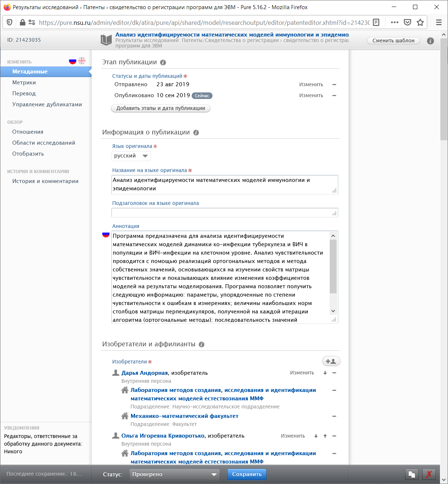Click the Firefox shield tracking protection icon
Screen dimensions: 448x484
coord(10,22)
